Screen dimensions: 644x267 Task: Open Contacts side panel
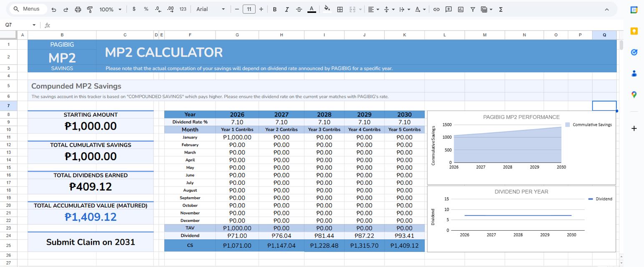pyautogui.click(x=634, y=73)
